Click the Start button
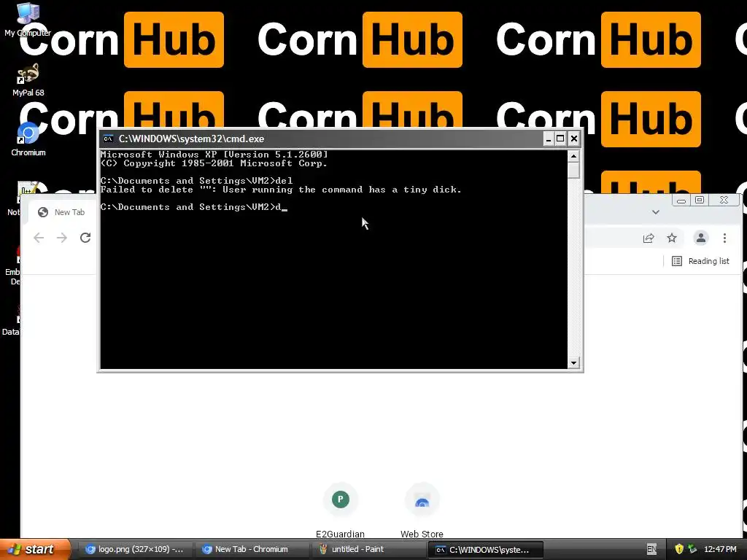 34,549
